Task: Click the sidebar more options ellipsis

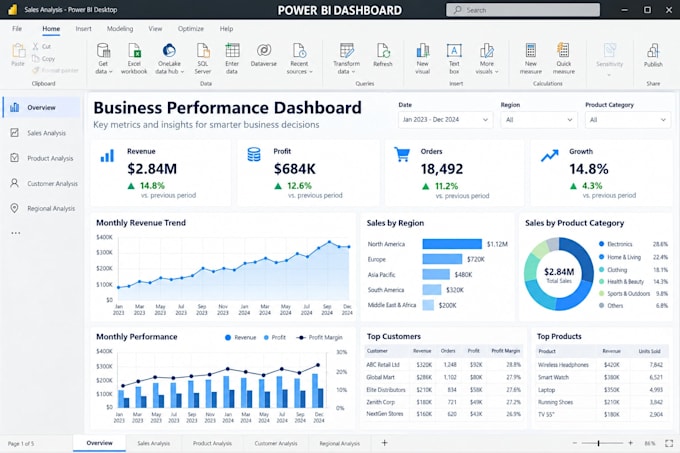Action: [16, 233]
